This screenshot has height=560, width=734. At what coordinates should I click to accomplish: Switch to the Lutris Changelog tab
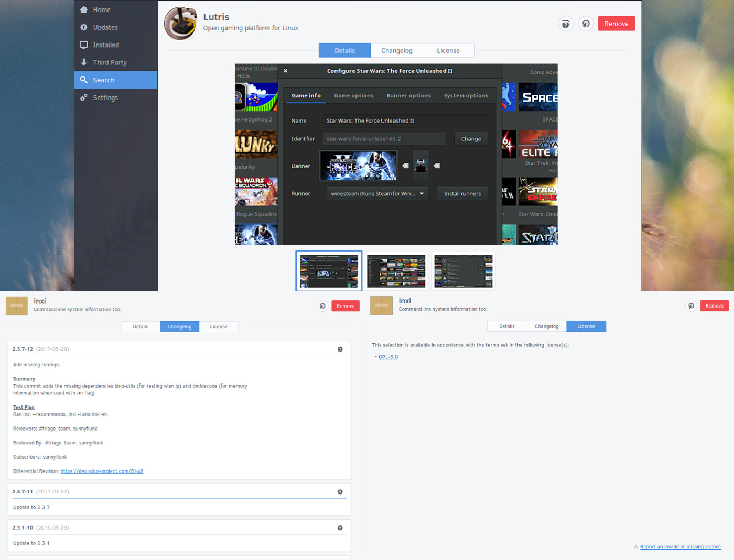tap(396, 51)
